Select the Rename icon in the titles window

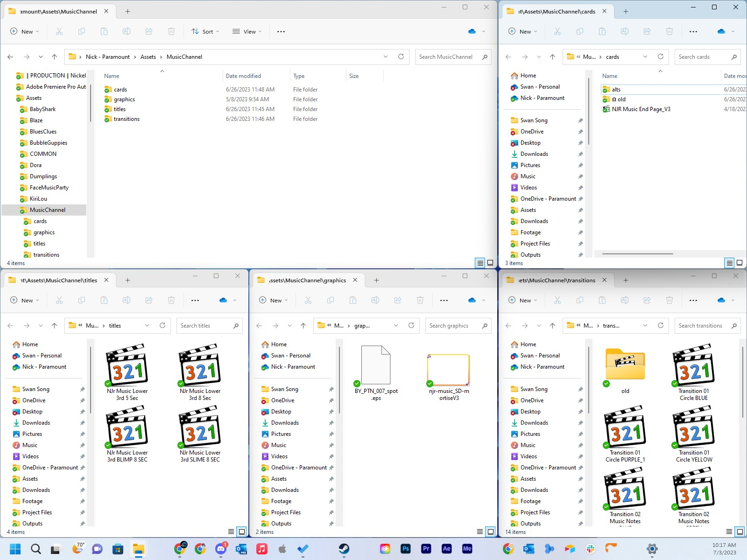127,300
